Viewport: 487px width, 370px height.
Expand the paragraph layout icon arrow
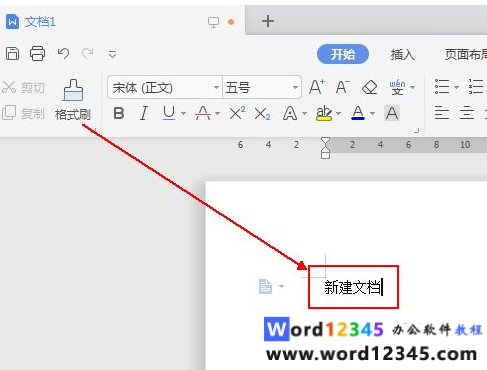[x=282, y=287]
